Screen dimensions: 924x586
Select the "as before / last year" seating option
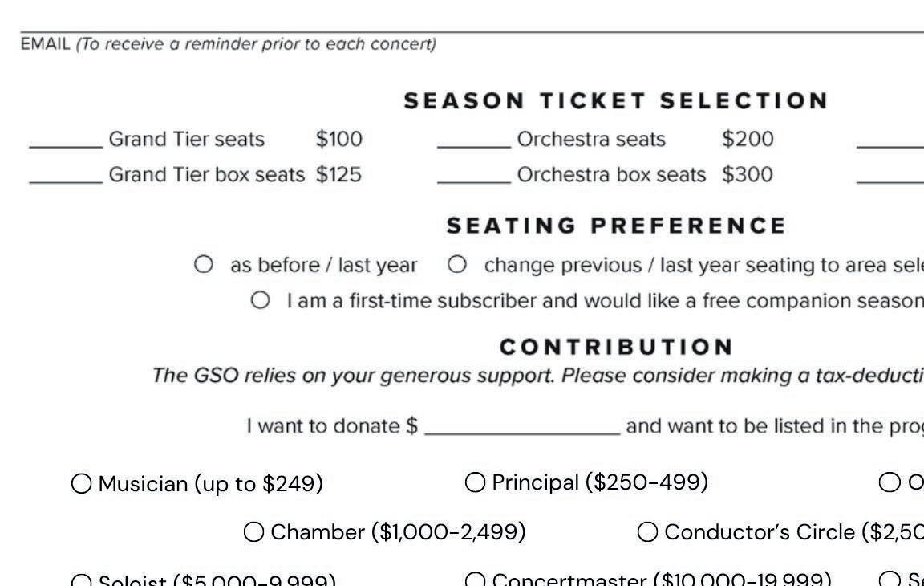coord(204,264)
